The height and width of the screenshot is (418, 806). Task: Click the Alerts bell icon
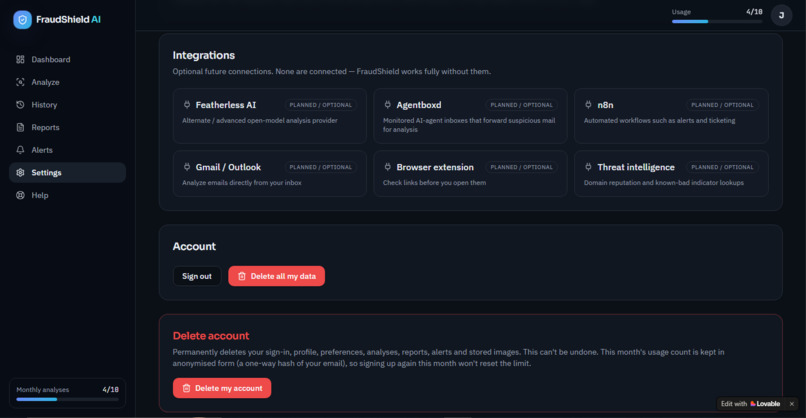[x=20, y=150]
